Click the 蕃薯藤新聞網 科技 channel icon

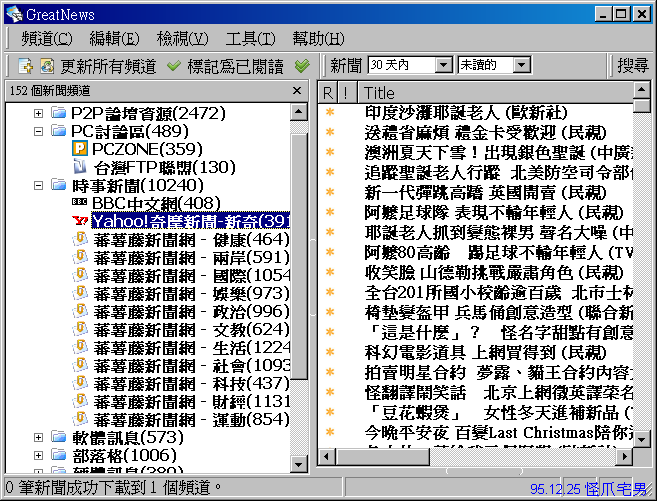(80, 383)
